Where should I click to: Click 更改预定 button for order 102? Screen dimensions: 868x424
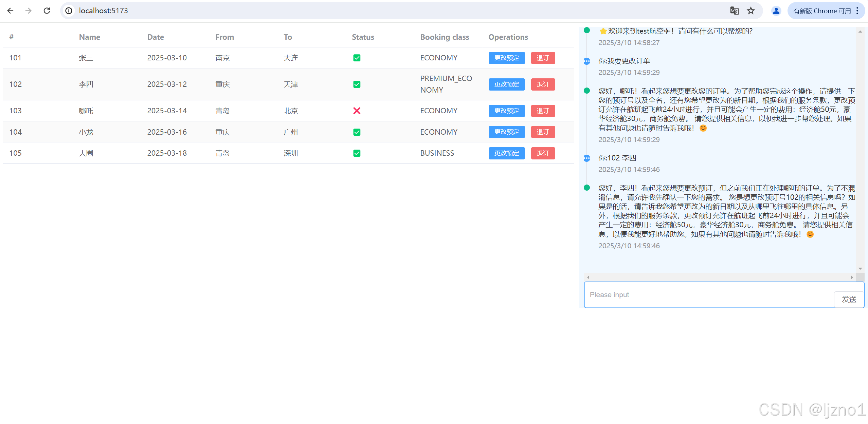[x=506, y=84]
